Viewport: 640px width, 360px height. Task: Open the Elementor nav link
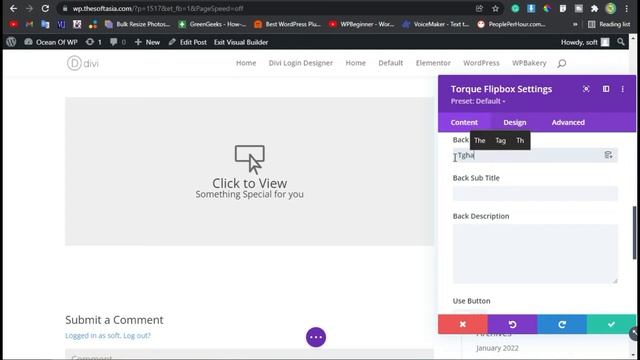click(x=433, y=63)
